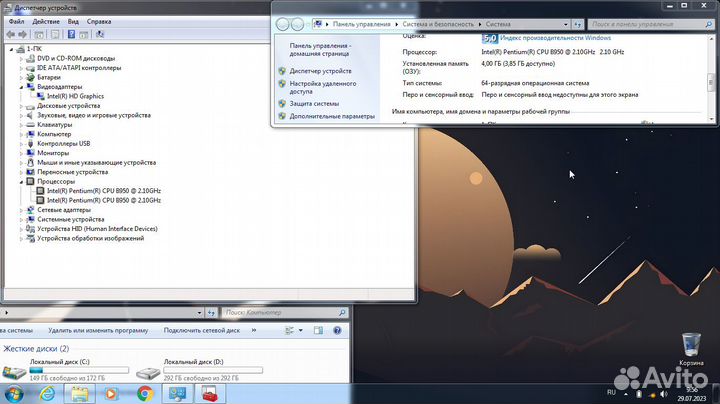Click the Explorer help question-mark icon
The width and height of the screenshot is (720, 404).
pyautogui.click(x=337, y=330)
